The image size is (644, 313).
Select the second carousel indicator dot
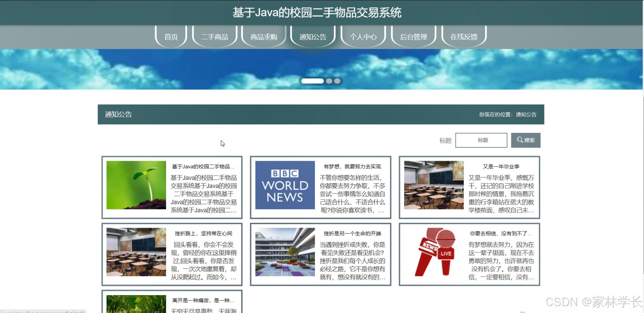coord(329,81)
